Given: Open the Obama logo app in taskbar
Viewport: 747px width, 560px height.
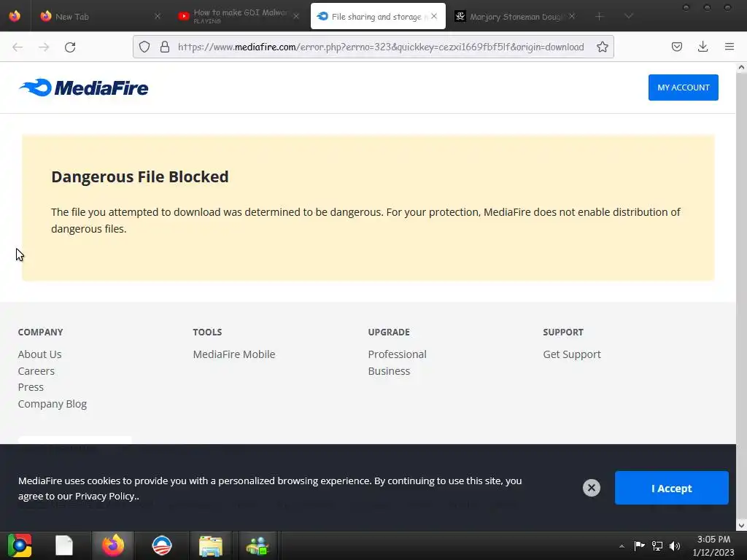Looking at the screenshot, I should click(162, 545).
